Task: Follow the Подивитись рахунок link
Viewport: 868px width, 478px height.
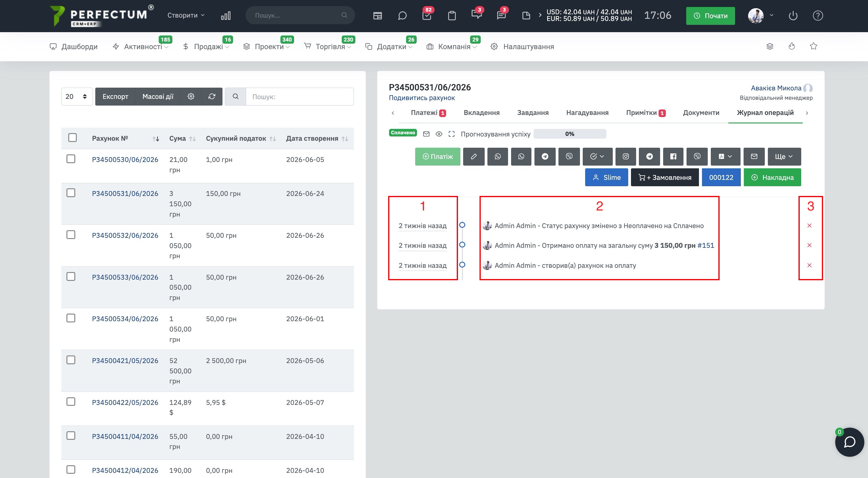Action: coord(422,98)
